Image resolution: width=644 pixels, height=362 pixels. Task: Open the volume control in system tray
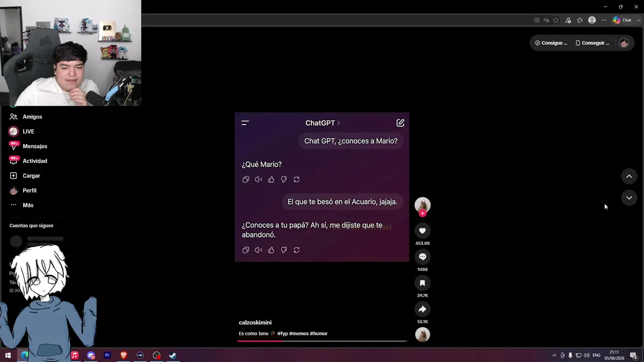[x=587, y=355]
